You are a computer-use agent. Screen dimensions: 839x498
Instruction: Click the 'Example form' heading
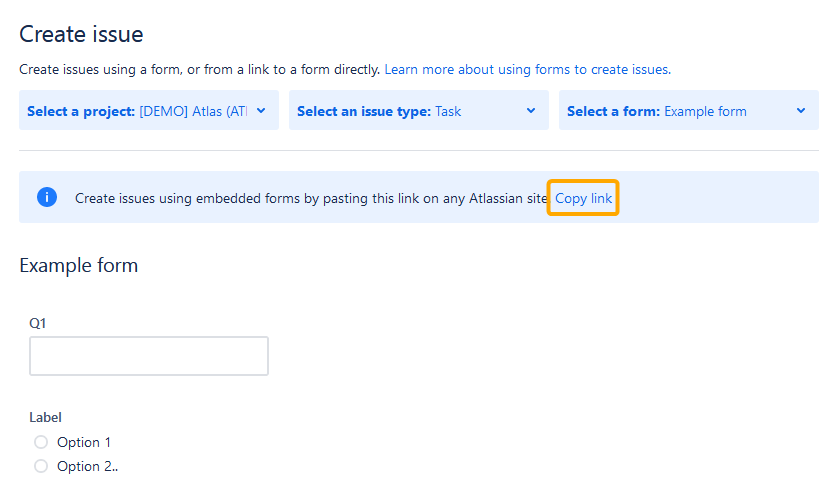pos(79,265)
